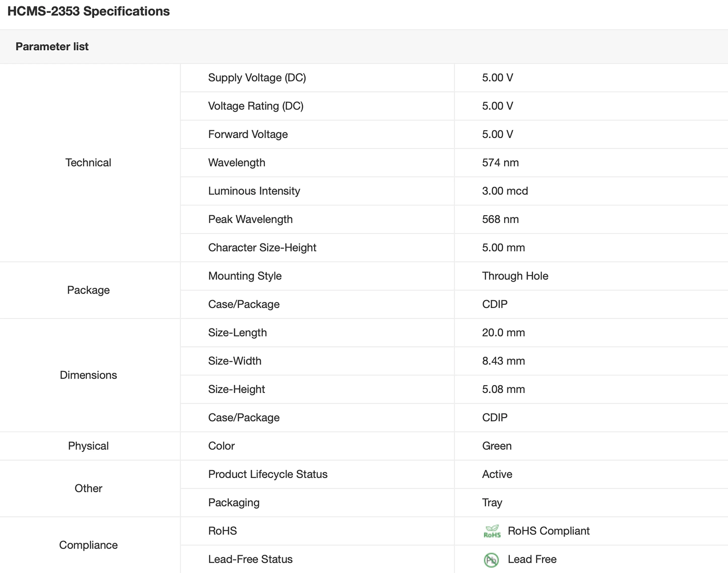Select the Package category cell
This screenshot has width=728, height=573.
pos(88,290)
